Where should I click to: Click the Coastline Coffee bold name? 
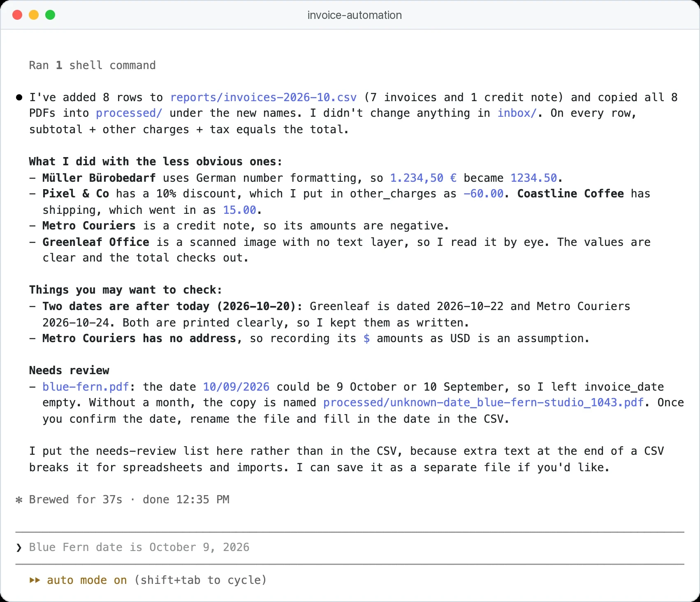[x=570, y=194]
